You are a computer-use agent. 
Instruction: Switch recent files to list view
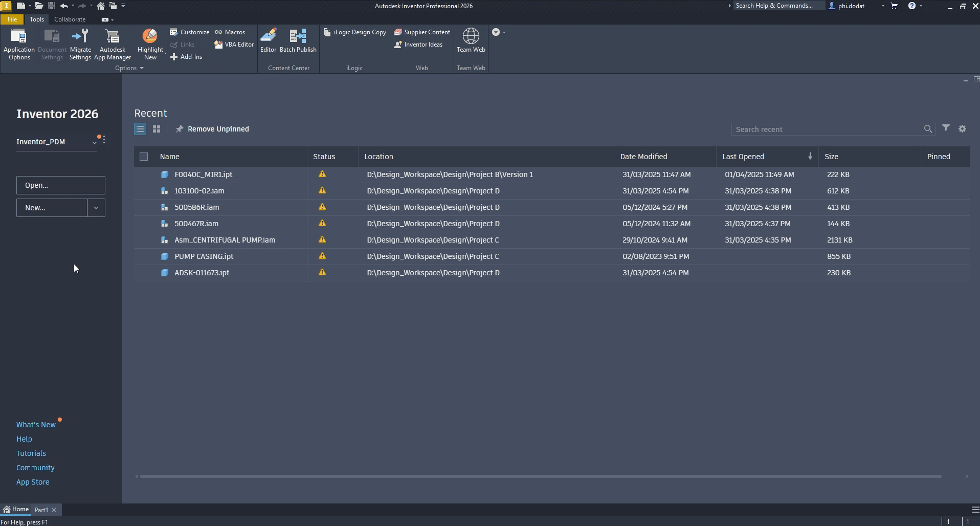[x=140, y=129]
